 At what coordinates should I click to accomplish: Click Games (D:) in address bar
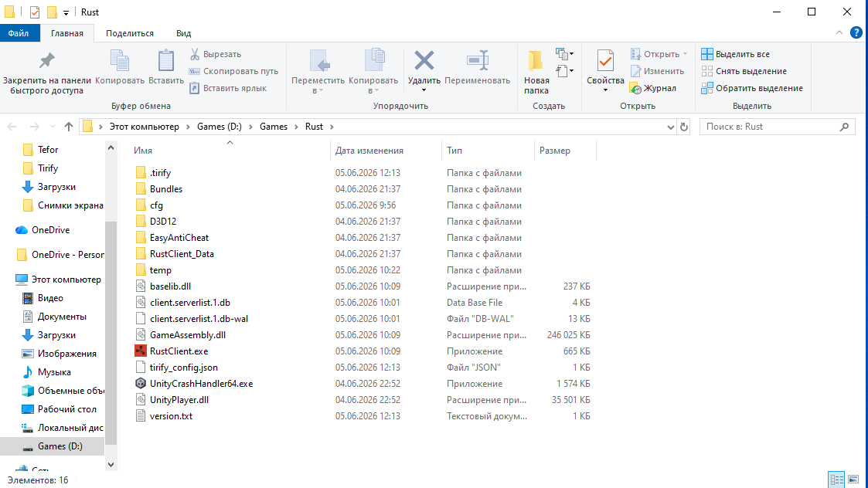click(x=220, y=127)
